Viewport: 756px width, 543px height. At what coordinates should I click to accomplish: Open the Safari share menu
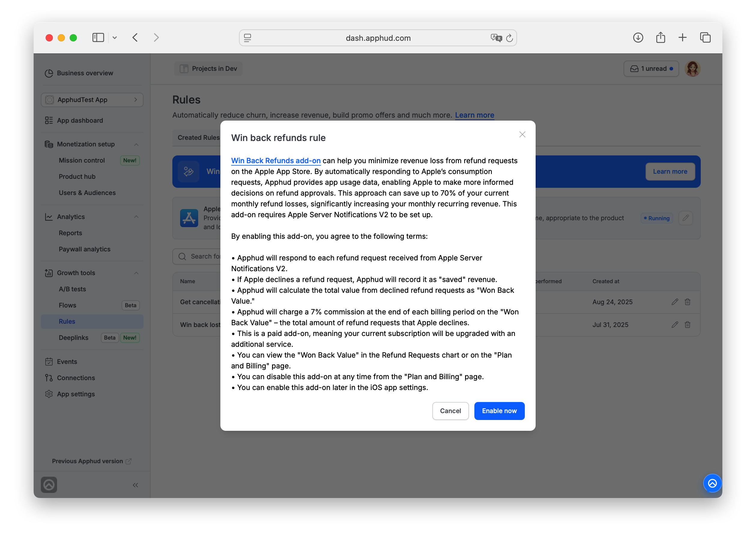[x=660, y=37]
